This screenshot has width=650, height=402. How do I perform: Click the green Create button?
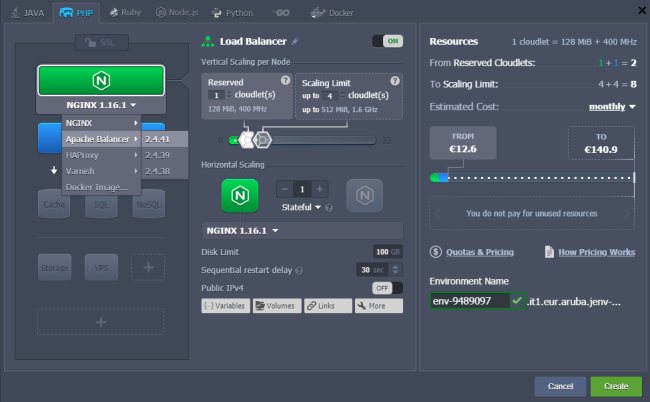(x=616, y=386)
